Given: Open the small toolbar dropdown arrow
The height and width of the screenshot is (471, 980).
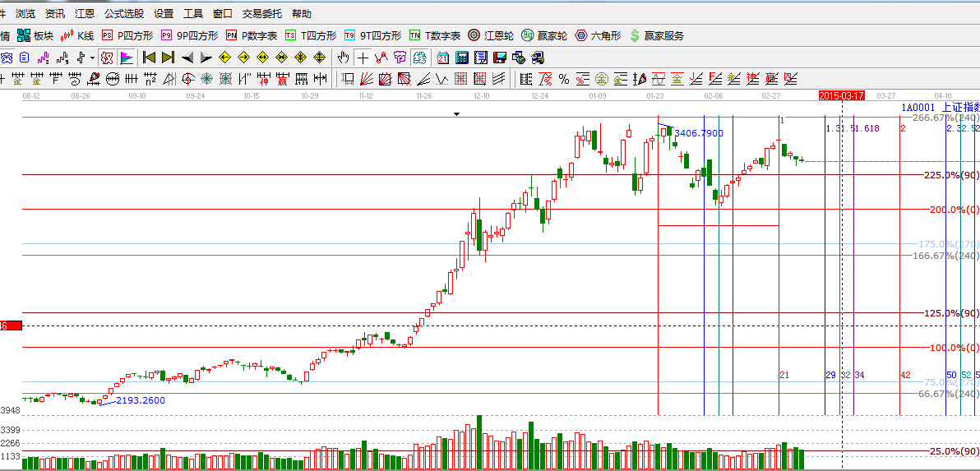Looking at the screenshot, I should (91, 58).
